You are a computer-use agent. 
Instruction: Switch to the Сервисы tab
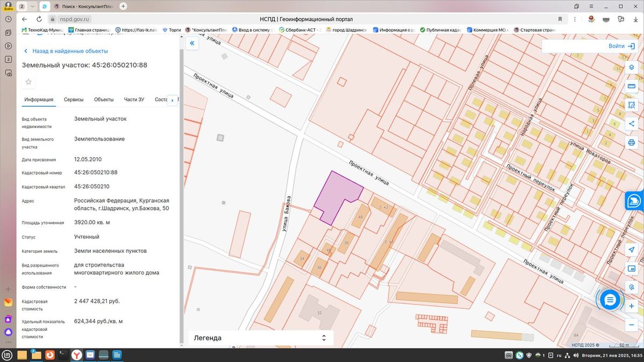(x=74, y=100)
